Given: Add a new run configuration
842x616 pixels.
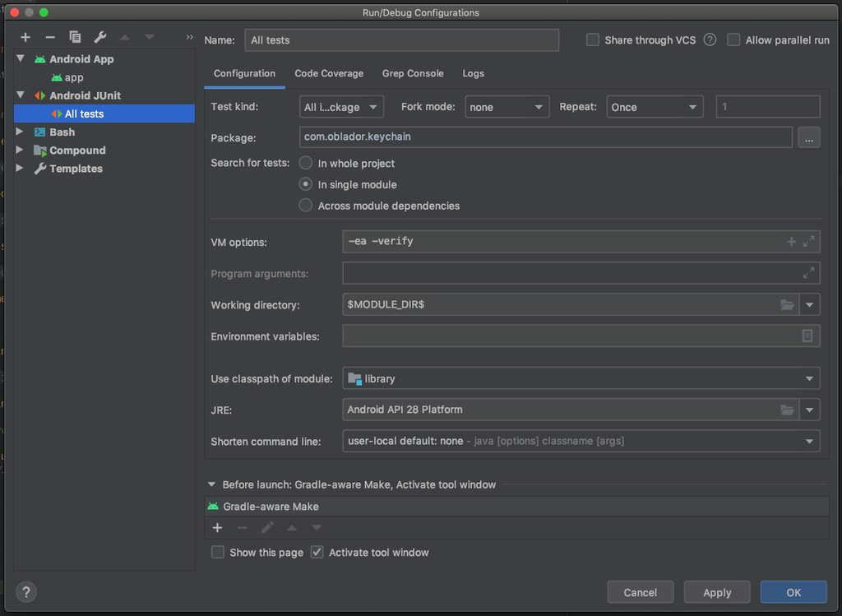Looking at the screenshot, I should [x=25, y=37].
